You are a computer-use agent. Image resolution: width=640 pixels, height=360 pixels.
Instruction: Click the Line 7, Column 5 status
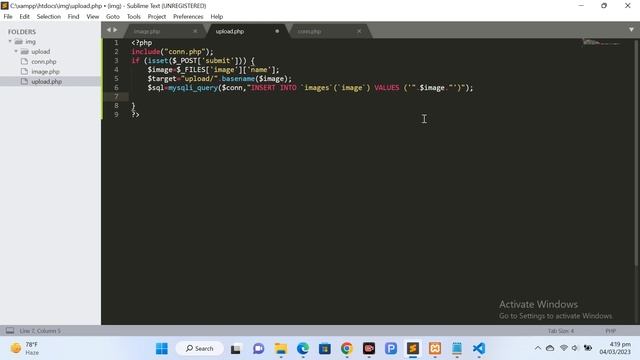(40, 331)
